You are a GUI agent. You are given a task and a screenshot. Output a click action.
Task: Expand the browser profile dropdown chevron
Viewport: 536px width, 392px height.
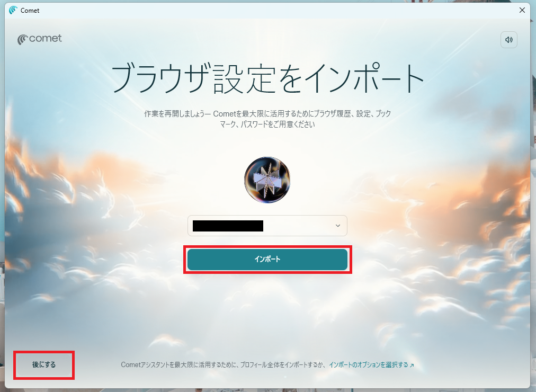[338, 226]
